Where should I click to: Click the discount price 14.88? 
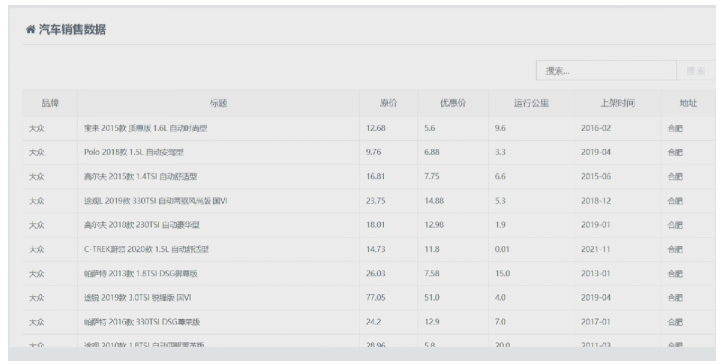(x=434, y=201)
